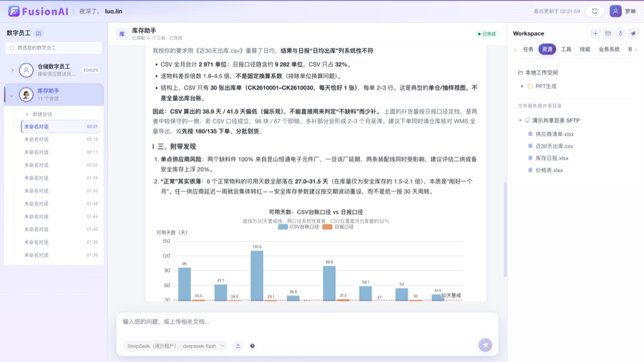The width and height of the screenshot is (644, 362).
Task: Open the 未命名对话 conversation at 01:40
Action: [61, 229]
